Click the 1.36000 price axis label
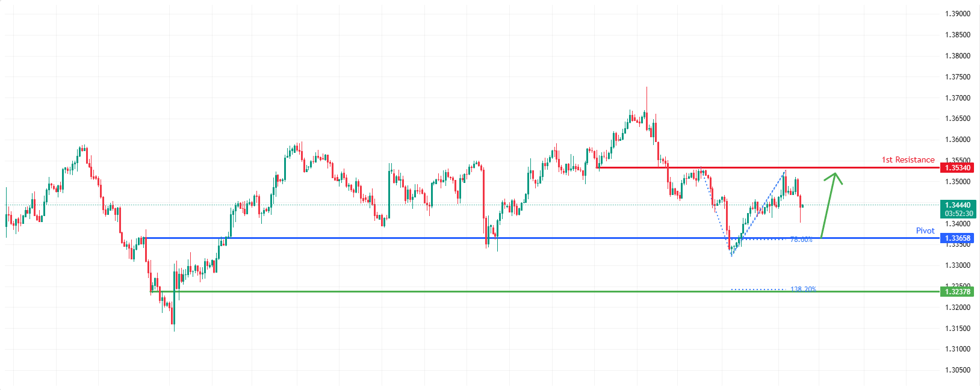The image size is (980, 390). point(957,140)
